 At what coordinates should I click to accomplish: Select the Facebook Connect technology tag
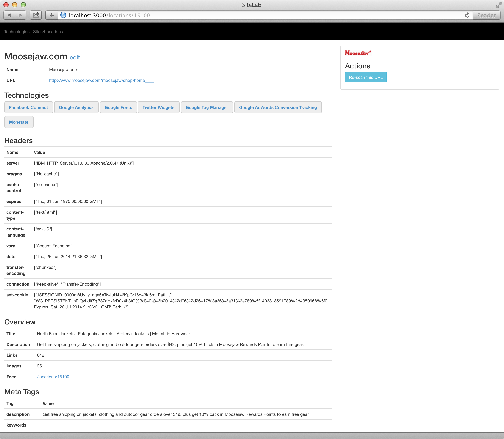click(28, 107)
